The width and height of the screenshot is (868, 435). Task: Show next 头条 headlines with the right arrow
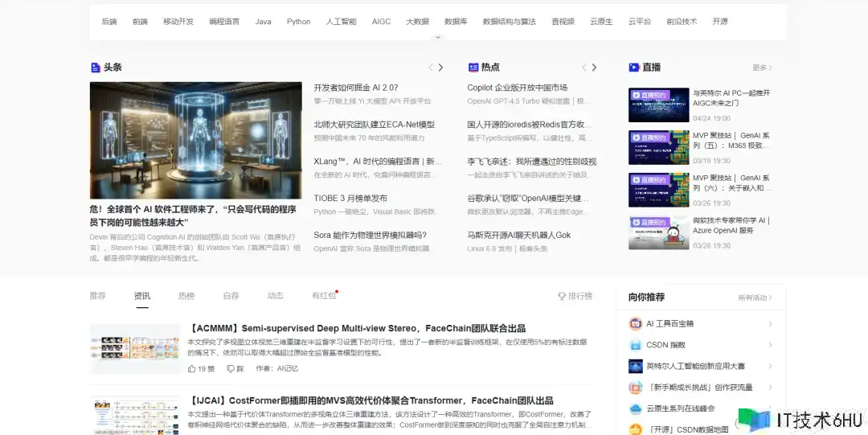[440, 68]
